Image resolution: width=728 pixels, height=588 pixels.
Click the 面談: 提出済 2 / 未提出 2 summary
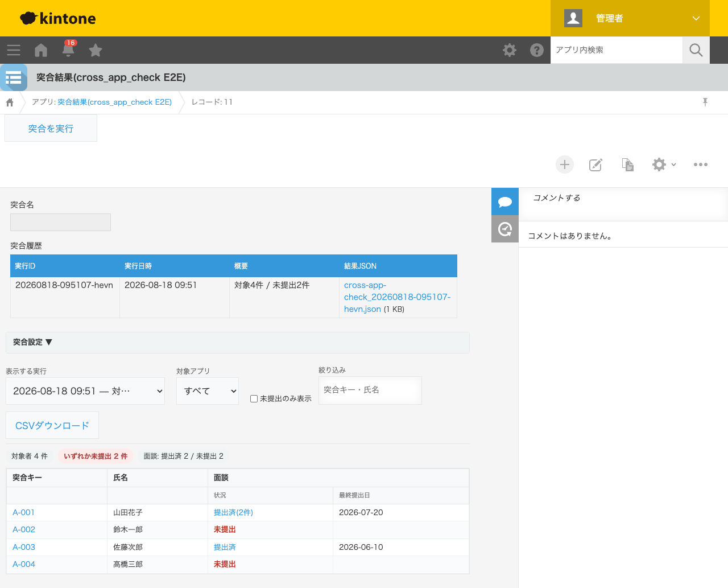(x=183, y=456)
